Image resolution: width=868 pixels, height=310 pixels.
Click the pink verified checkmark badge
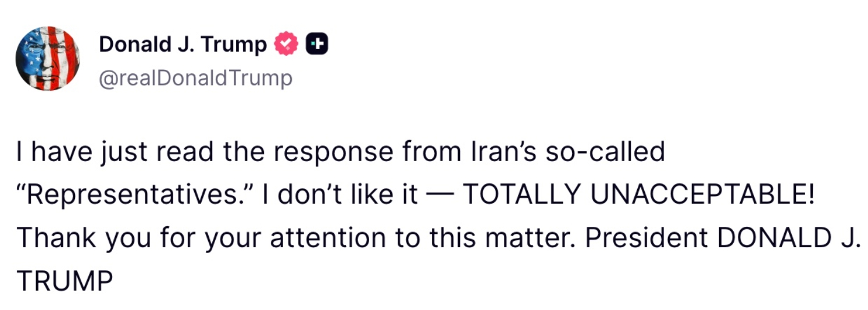[286, 44]
